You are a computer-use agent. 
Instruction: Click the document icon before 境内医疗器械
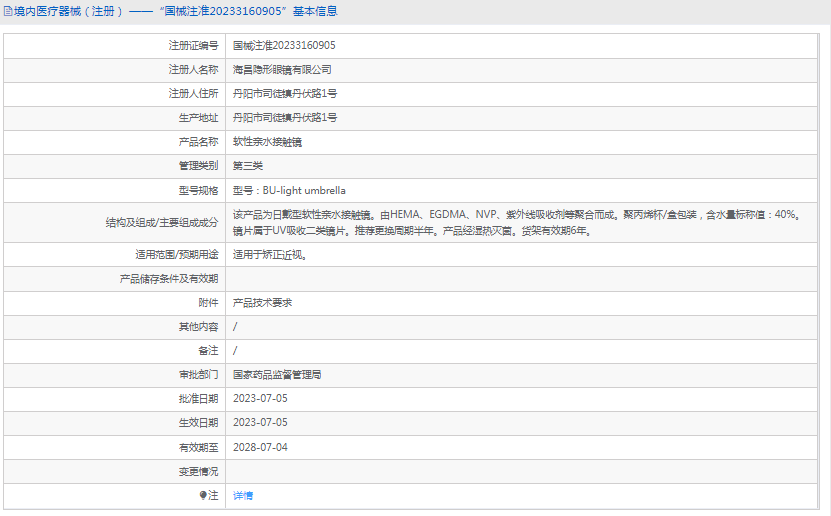[x=8, y=11]
